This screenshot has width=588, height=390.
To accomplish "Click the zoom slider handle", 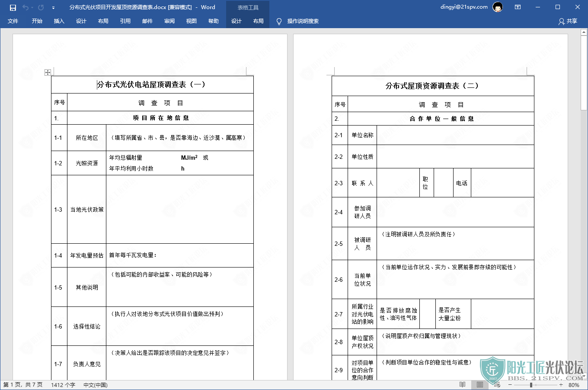I will (531, 385).
